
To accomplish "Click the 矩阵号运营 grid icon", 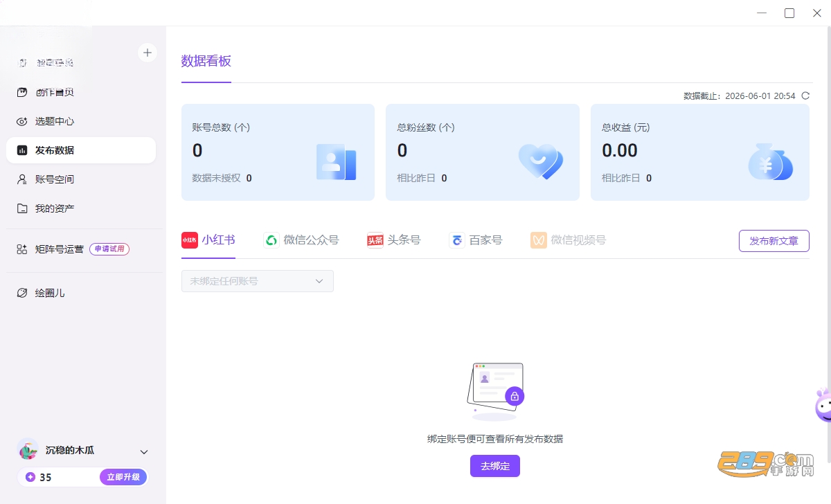I will point(22,249).
